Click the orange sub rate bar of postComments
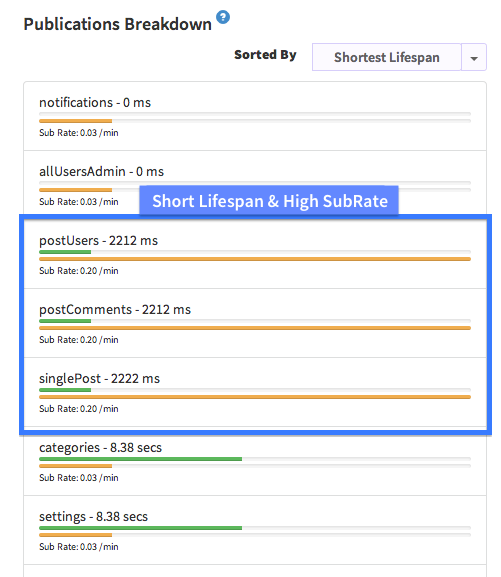The image size is (501, 577). coord(255,328)
